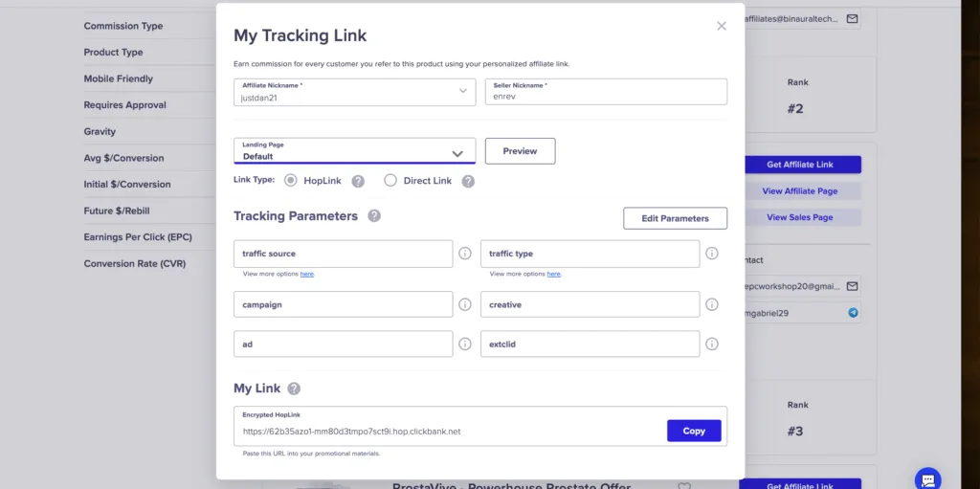Click the My Link help icon
The image size is (980, 489).
click(294, 389)
